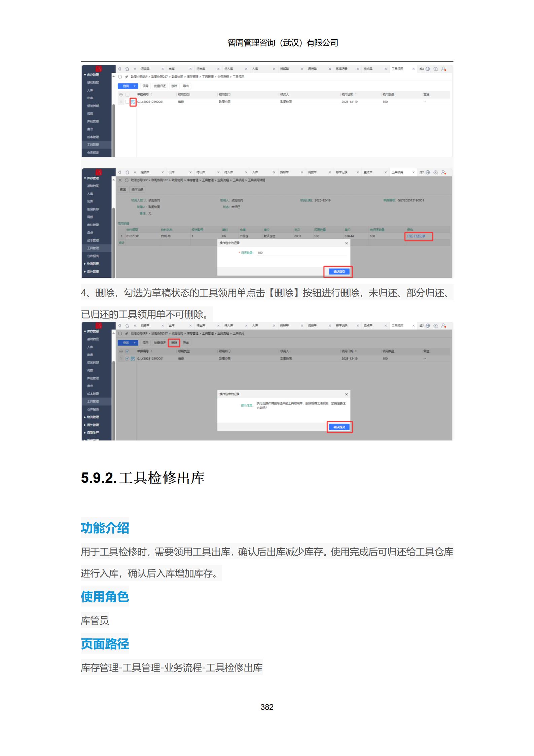Expand 物流管理 in the middle screenshot sidebar
Viewport: 534px width, 756px height.
[93, 264]
